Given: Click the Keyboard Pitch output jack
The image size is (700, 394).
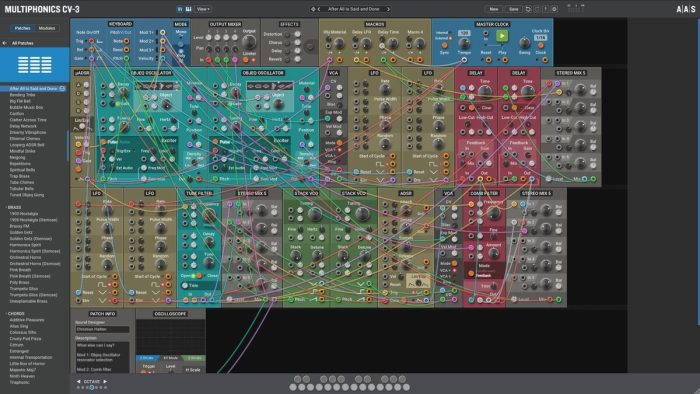Looking at the screenshot, I should [127, 58].
